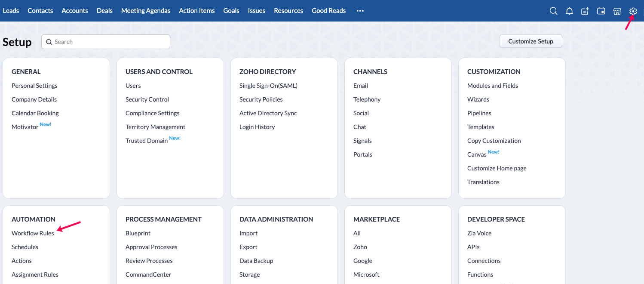Click the quick create plus icon
The image size is (644, 284).
click(x=585, y=11)
